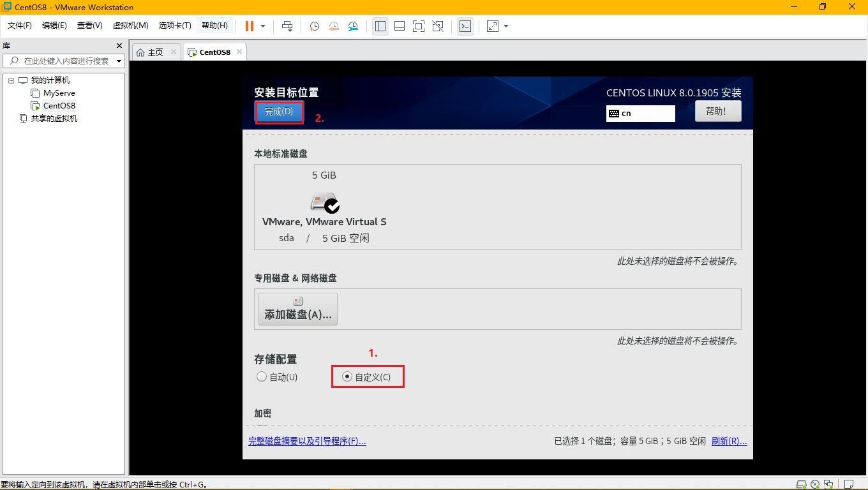Switch to the CentOS8 tab
868x490 pixels.
214,52
